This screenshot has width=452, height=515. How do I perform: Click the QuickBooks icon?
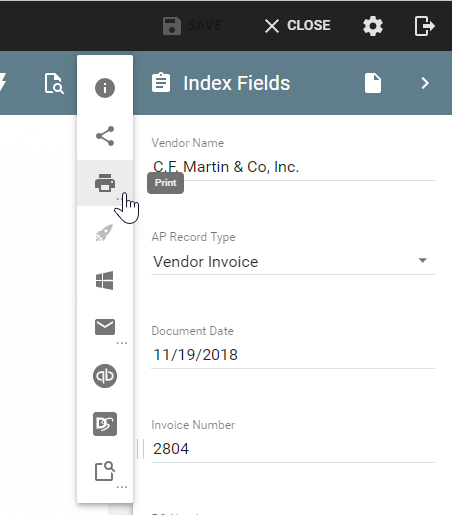105,376
